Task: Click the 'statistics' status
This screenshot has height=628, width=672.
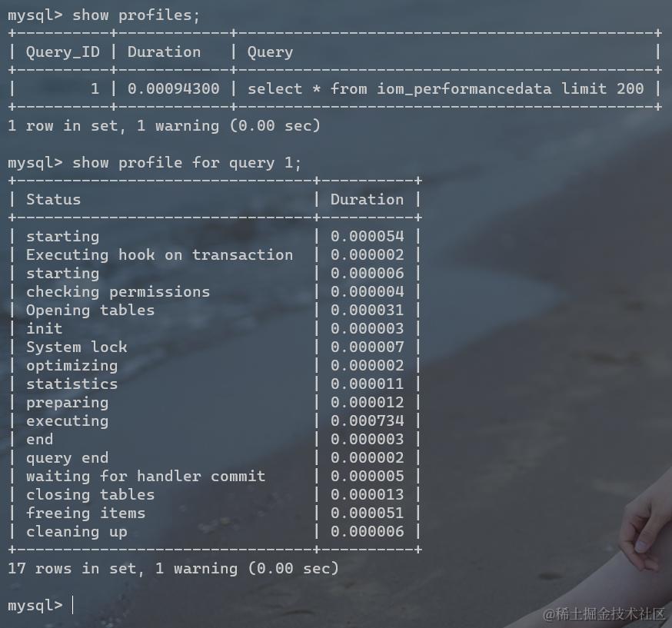Action: pyautogui.click(x=72, y=384)
